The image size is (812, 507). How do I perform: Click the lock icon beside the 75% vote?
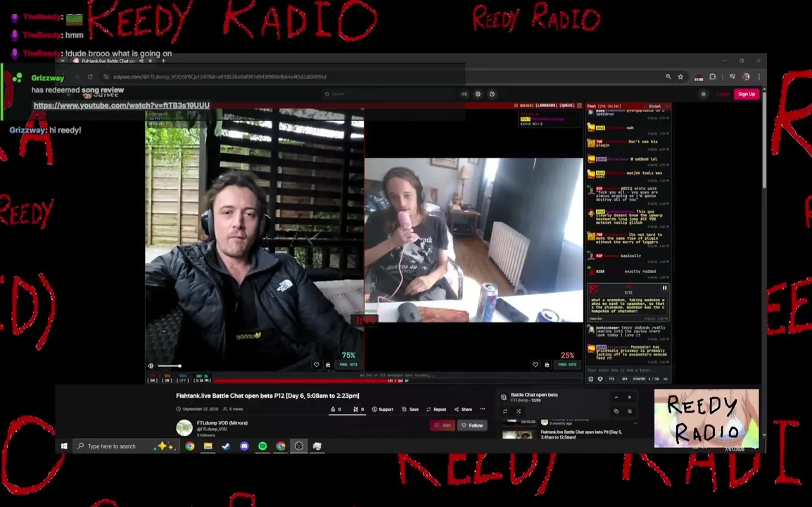click(328, 365)
